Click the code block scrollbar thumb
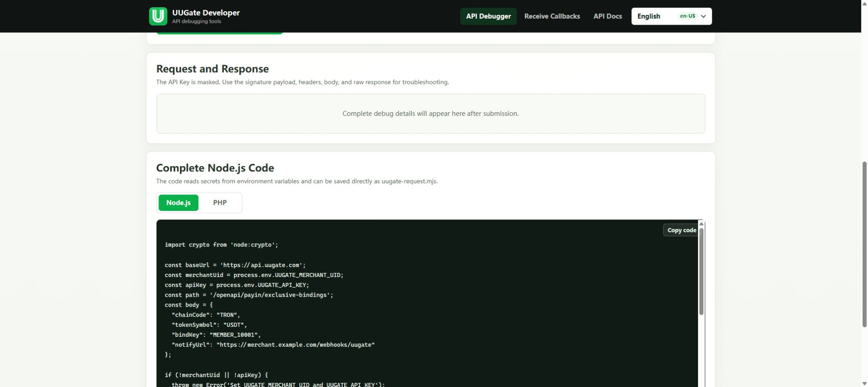 click(x=701, y=272)
